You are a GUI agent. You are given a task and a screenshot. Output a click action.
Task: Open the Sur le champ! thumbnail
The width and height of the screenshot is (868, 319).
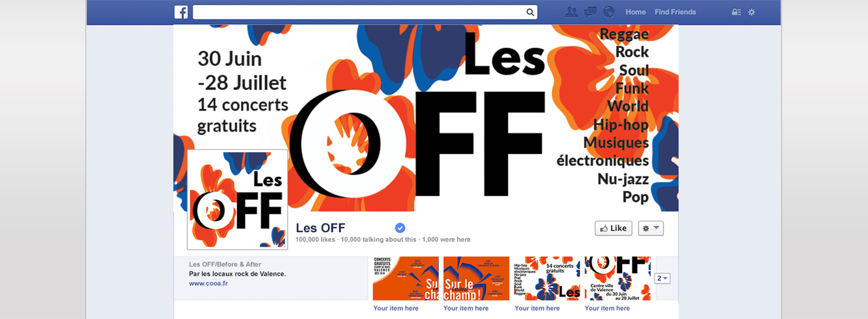476,278
